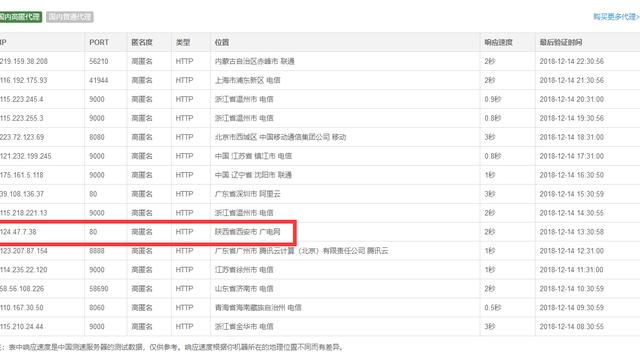This screenshot has height=360, width=640.
Task: Click timestamp 2018-12-14 17:31:00
Action: click(x=571, y=156)
